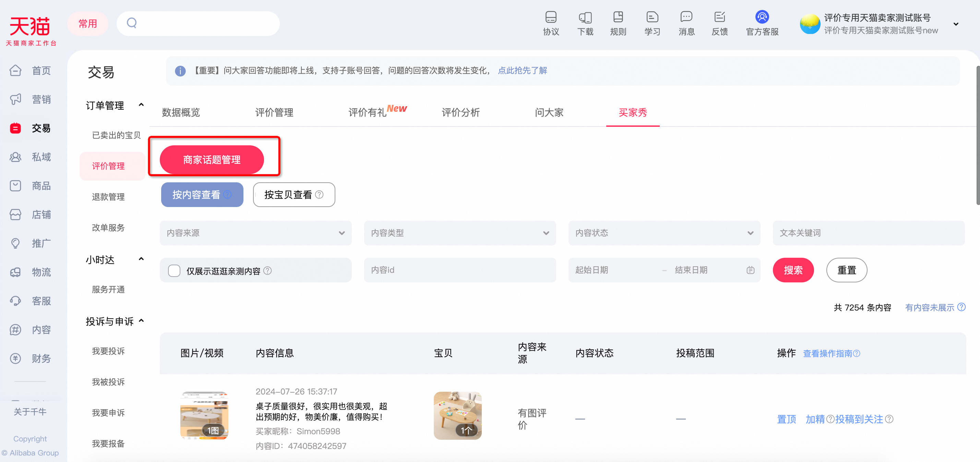Click help icon beside 加精

pyautogui.click(x=830, y=419)
